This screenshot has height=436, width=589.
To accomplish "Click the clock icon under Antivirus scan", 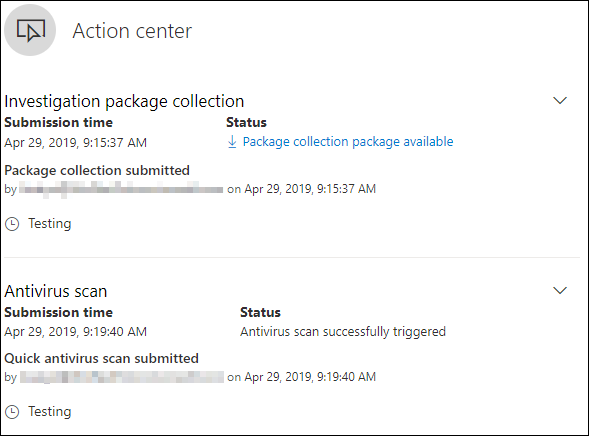I will coord(12,412).
